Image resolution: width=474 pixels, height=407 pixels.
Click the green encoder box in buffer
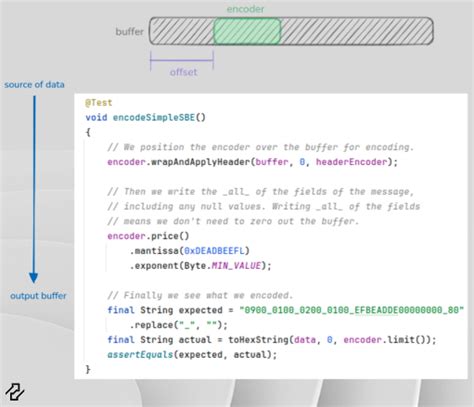[x=247, y=31]
